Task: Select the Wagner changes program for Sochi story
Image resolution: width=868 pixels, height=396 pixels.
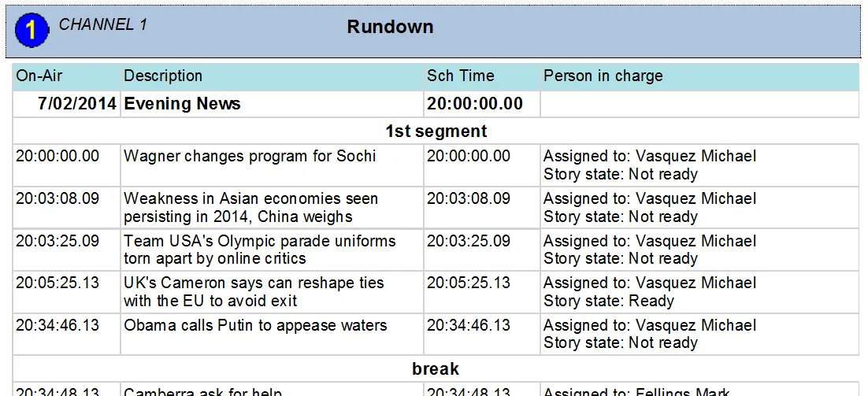Action: 250,156
